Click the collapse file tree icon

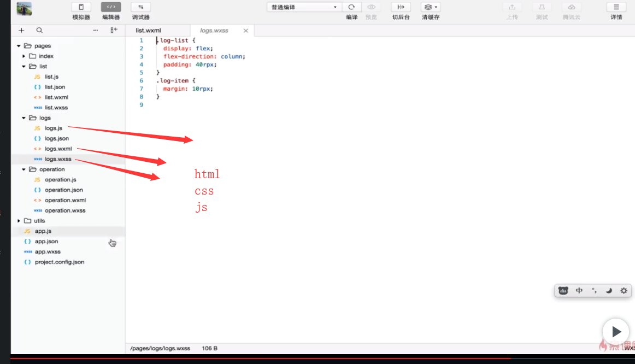point(114,30)
